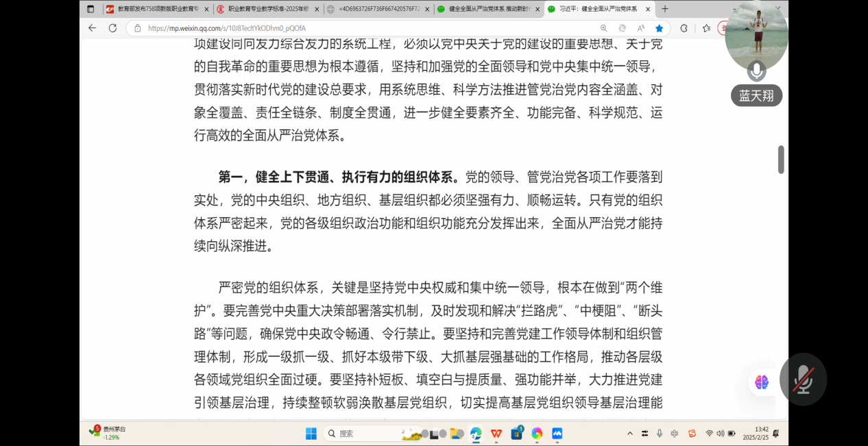Open WPS Office from the taskbar
Screen dimensions: 868x446
tap(496, 433)
